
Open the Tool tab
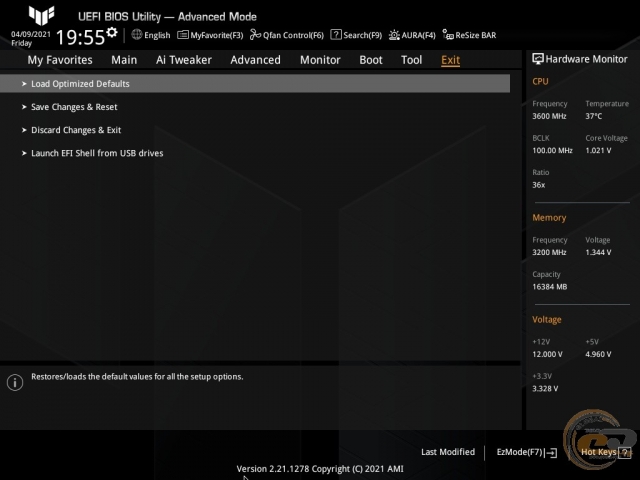click(411, 60)
